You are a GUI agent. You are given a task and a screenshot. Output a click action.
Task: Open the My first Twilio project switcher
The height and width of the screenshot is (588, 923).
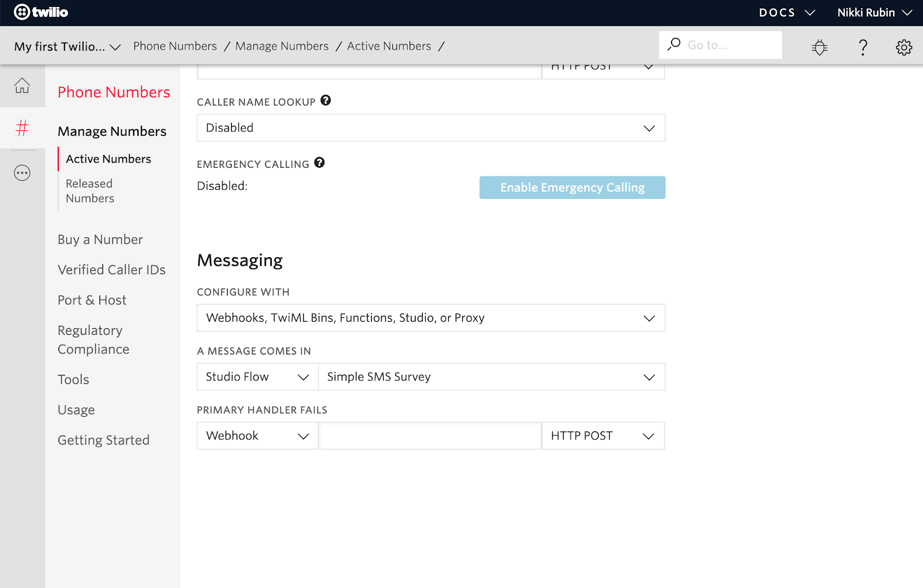coord(67,47)
